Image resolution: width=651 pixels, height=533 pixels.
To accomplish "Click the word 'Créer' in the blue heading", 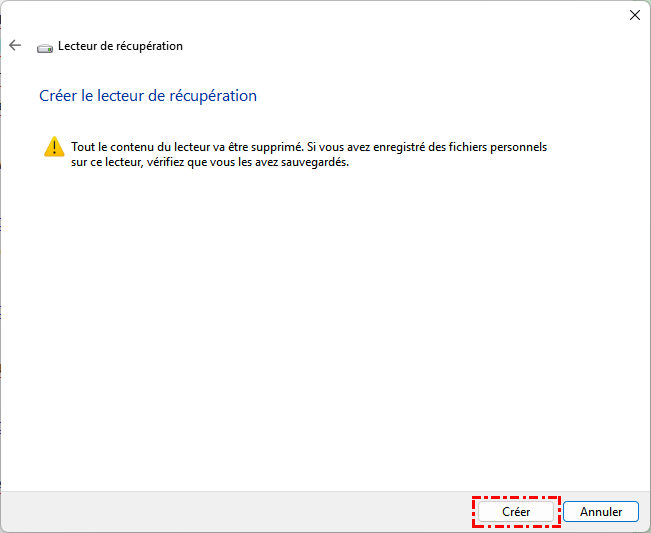I will pyautogui.click(x=56, y=96).
